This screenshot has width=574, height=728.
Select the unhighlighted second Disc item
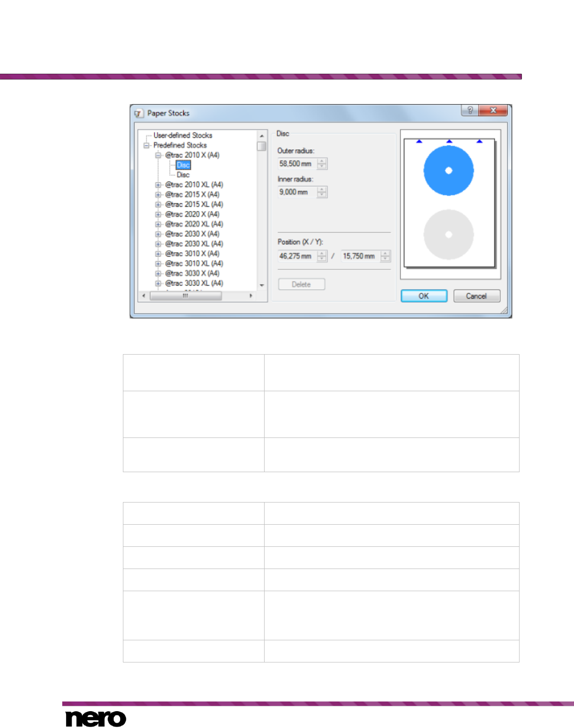click(x=183, y=175)
